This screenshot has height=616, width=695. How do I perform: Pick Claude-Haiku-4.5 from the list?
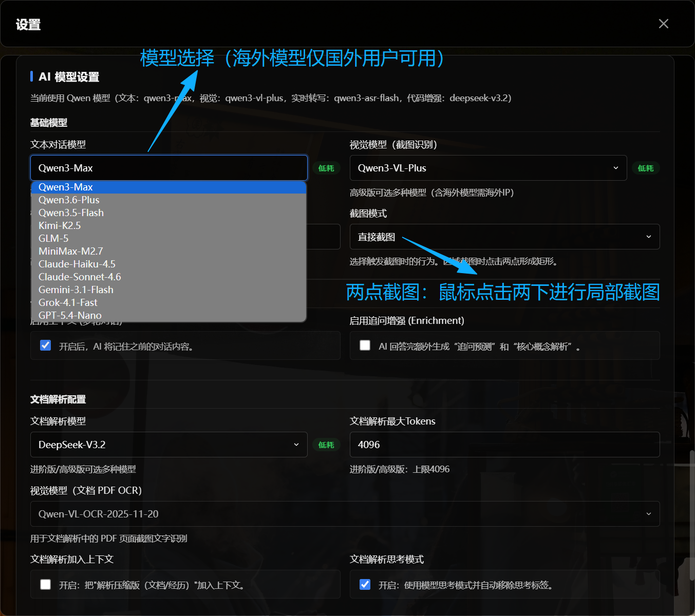[169, 264]
